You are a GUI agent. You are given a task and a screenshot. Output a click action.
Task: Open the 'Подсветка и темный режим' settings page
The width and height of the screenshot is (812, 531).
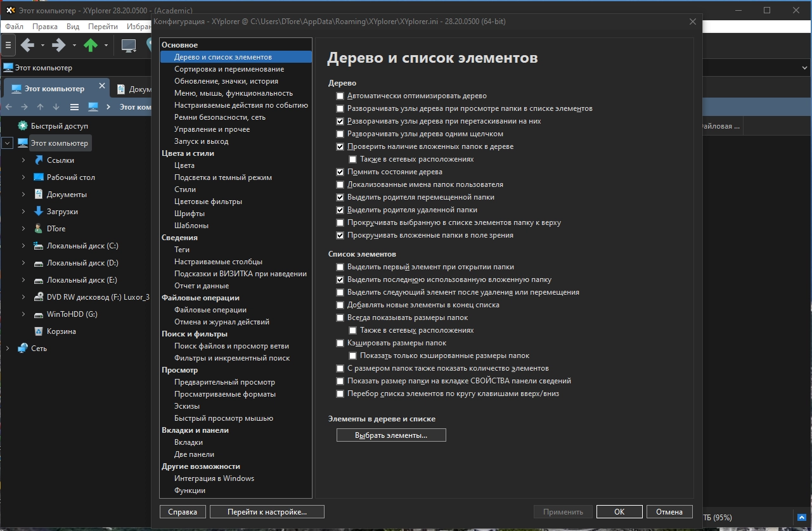(223, 177)
